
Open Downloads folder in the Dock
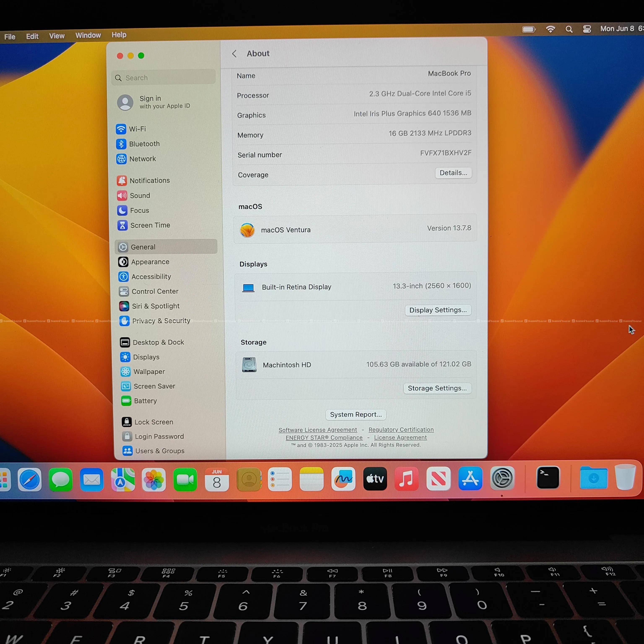click(593, 478)
